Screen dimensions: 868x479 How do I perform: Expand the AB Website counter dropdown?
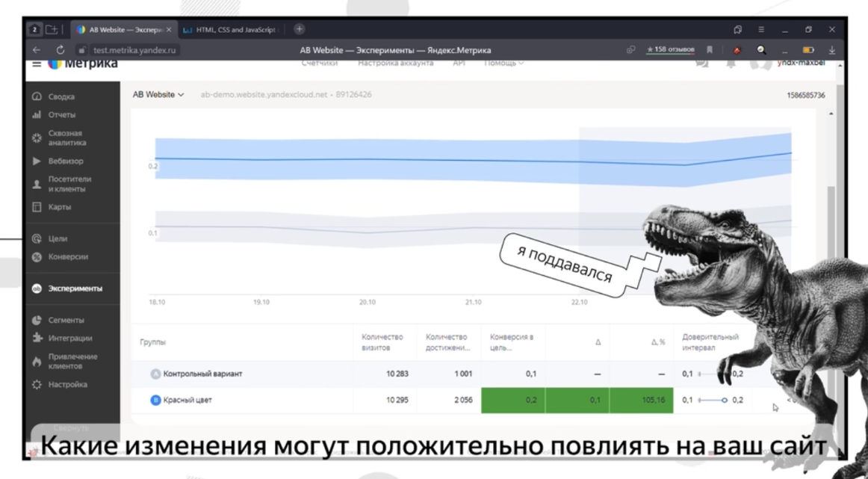point(158,95)
